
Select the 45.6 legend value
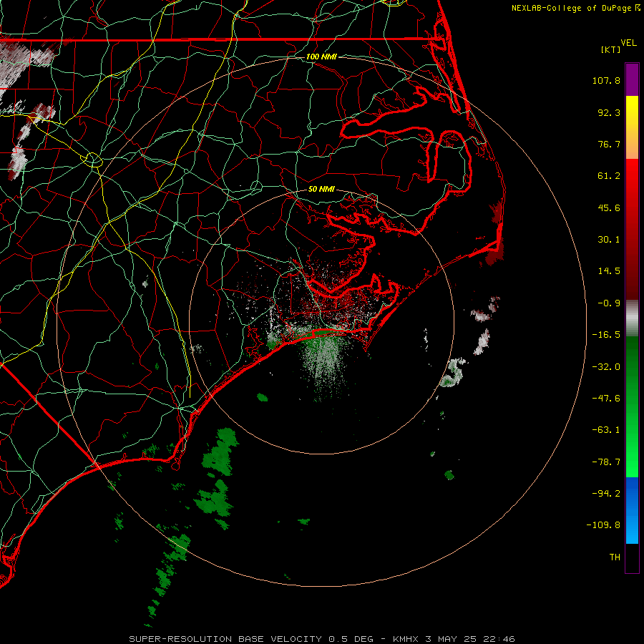pyautogui.click(x=609, y=208)
